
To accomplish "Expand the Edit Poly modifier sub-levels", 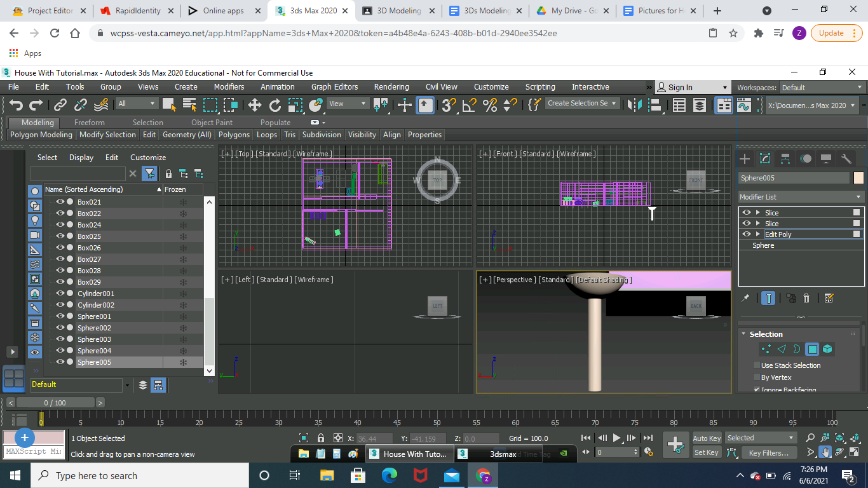I will (x=757, y=234).
